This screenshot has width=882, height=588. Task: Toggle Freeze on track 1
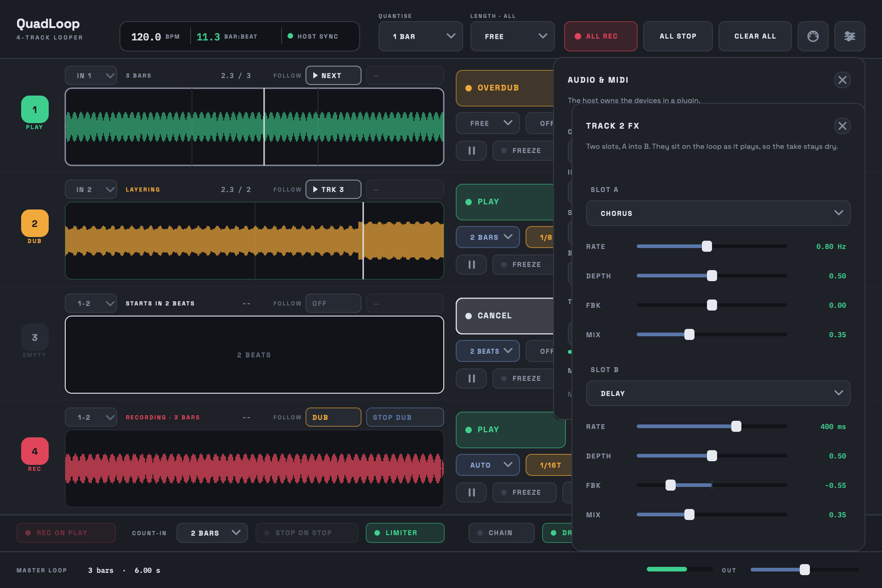pyautogui.click(x=523, y=151)
